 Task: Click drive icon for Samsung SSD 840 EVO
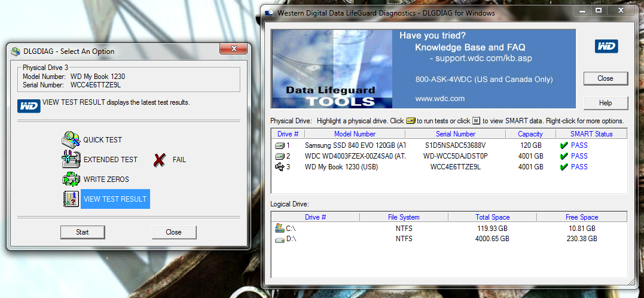coord(280,145)
